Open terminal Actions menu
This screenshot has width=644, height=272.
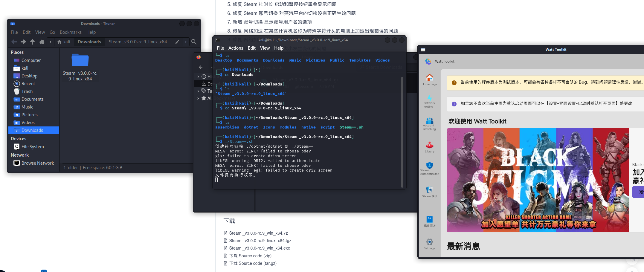point(236,48)
